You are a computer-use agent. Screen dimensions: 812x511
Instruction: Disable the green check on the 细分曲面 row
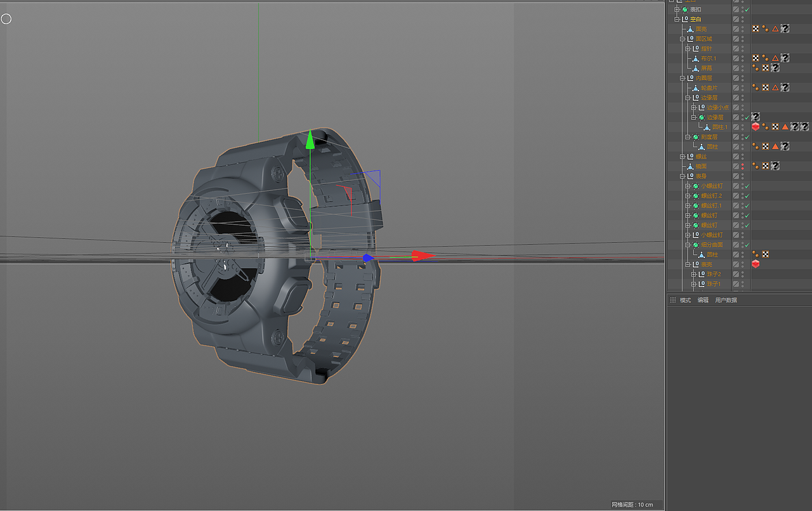(747, 245)
